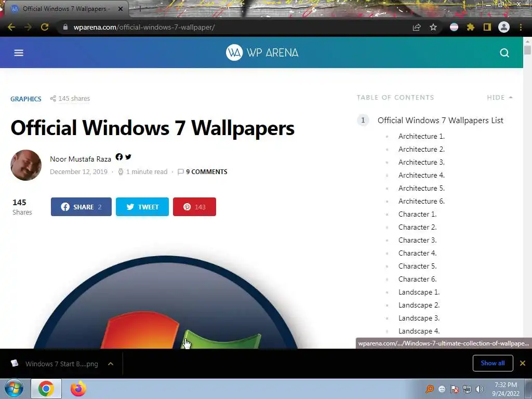Toggle the browser side panel icon
Screen dimensions: 532x399
487,27
